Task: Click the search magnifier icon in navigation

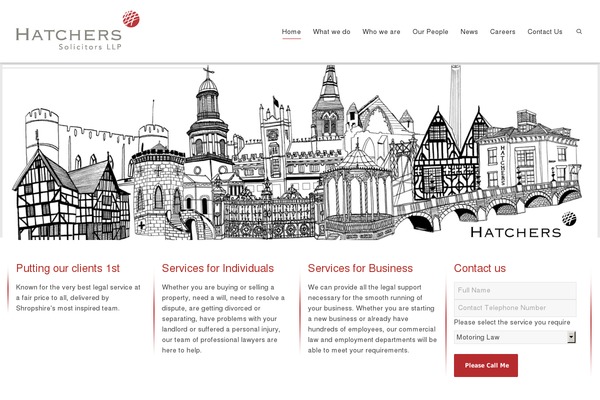Action: (x=579, y=32)
